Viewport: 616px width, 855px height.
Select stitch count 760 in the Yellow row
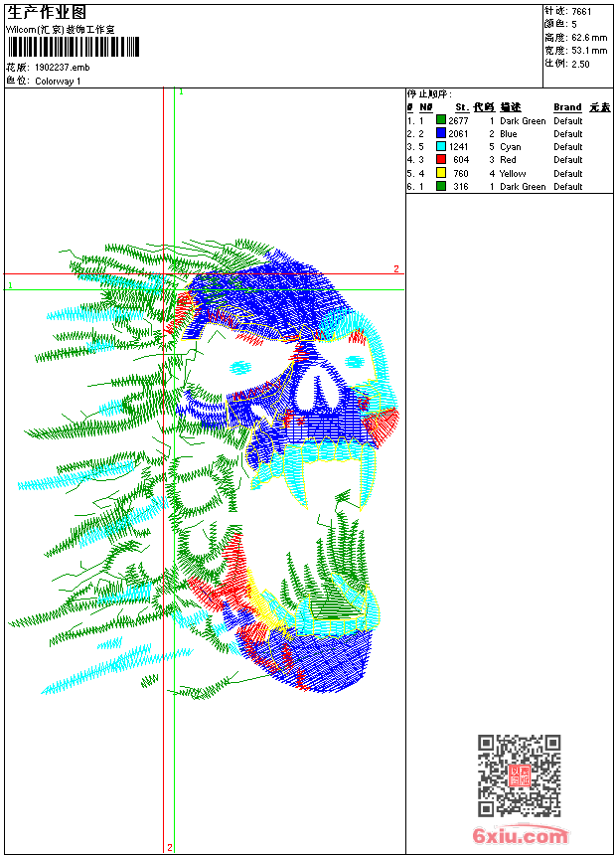(461, 173)
